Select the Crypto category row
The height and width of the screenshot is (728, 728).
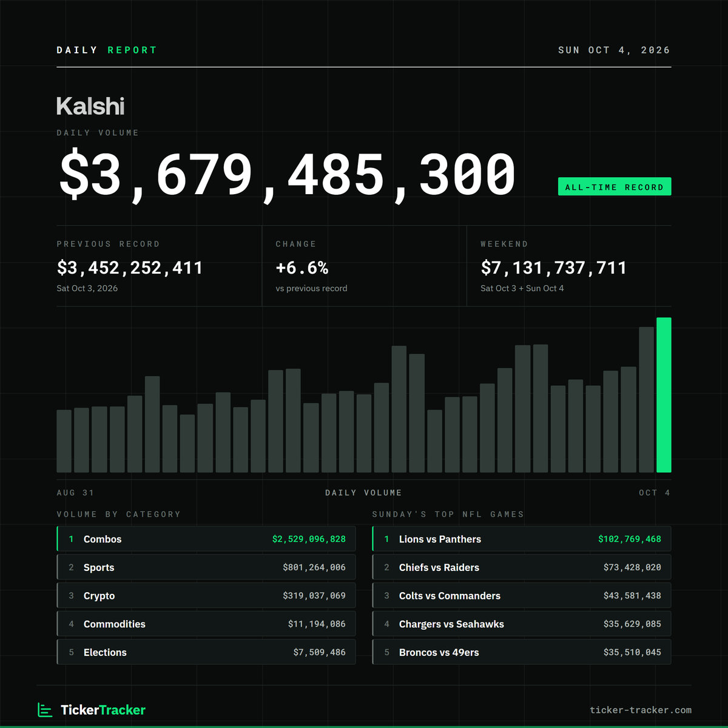[x=206, y=596]
